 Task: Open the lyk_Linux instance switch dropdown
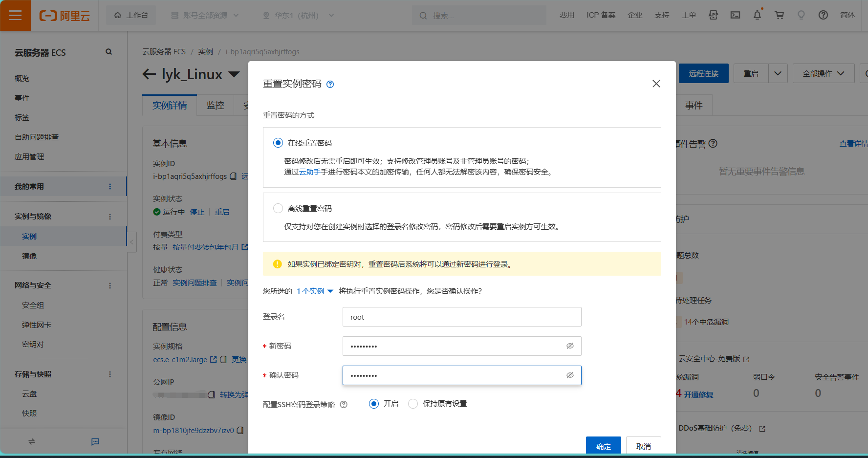(x=234, y=74)
